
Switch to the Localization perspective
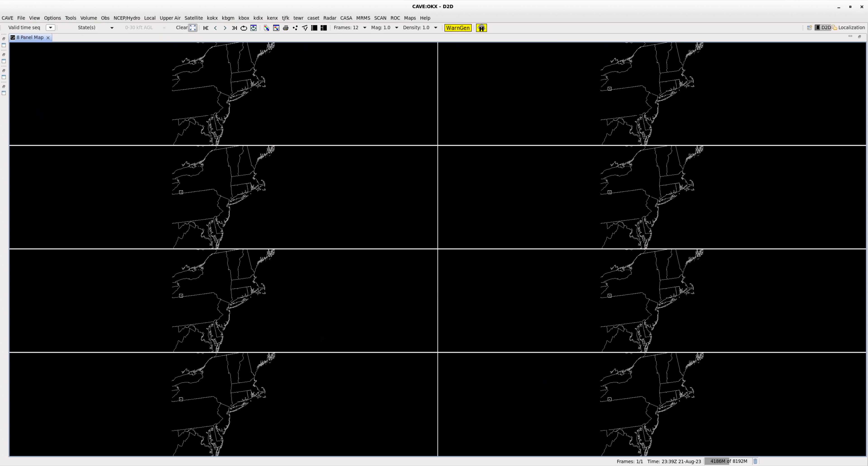tap(849, 28)
